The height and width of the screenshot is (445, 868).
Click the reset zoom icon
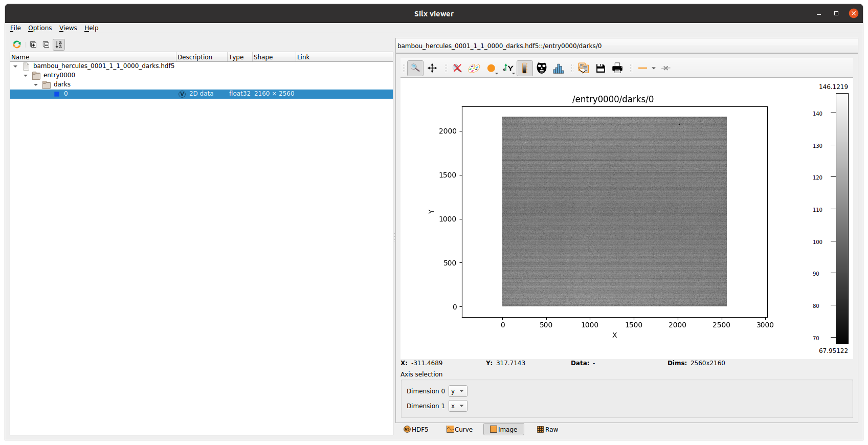(457, 68)
